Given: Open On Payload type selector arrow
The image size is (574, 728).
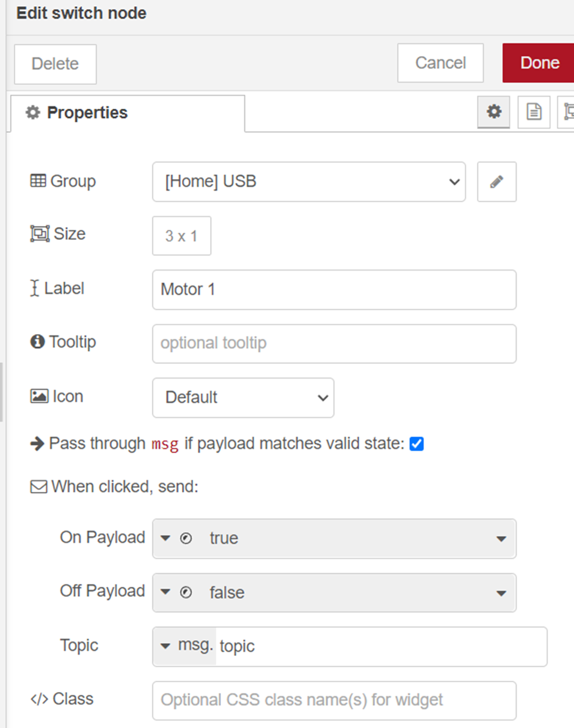Looking at the screenshot, I should click(x=165, y=539).
